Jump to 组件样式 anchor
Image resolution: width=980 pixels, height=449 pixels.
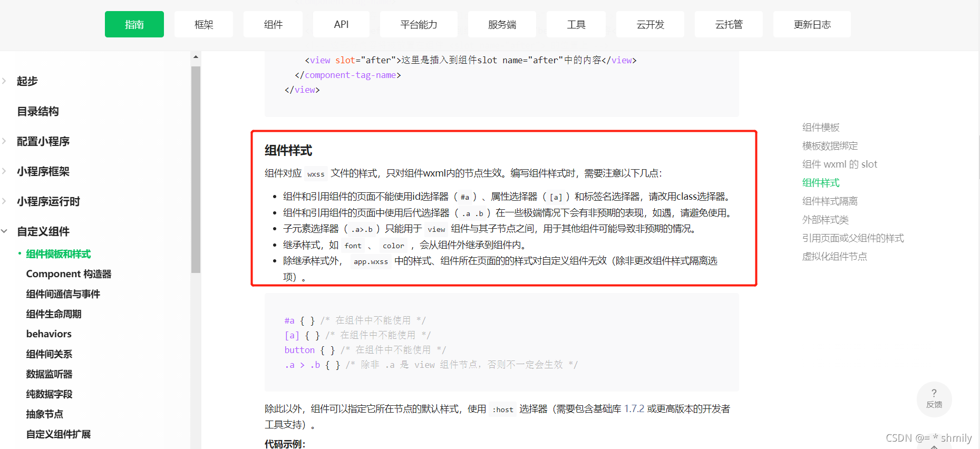(x=821, y=182)
